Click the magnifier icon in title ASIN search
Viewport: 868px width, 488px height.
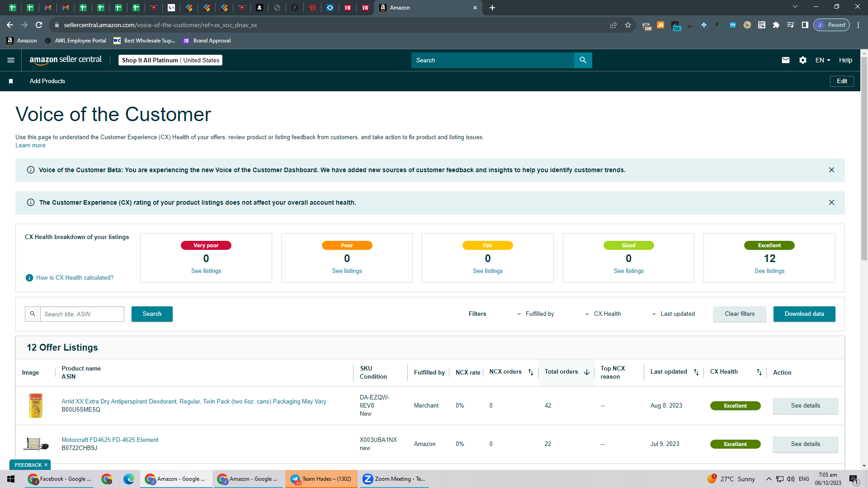click(x=33, y=314)
